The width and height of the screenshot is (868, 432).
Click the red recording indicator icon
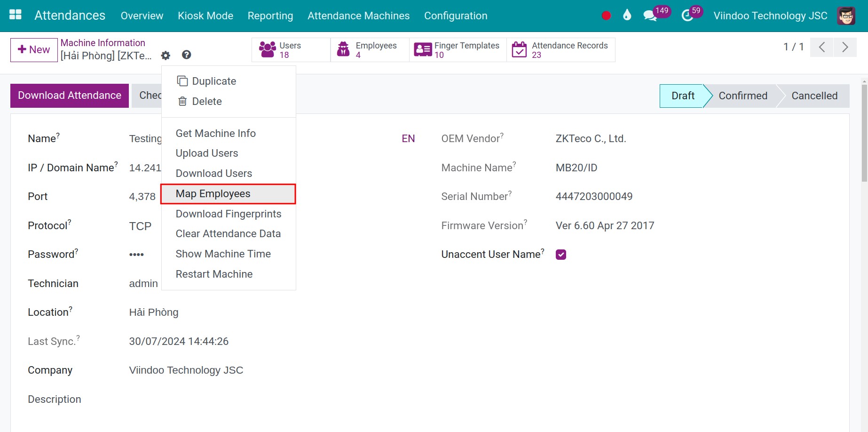pos(606,16)
